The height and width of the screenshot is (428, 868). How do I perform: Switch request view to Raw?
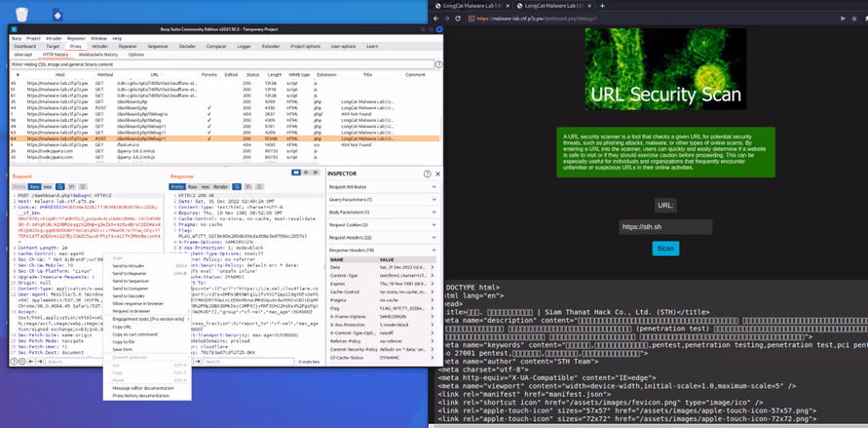tap(34, 186)
